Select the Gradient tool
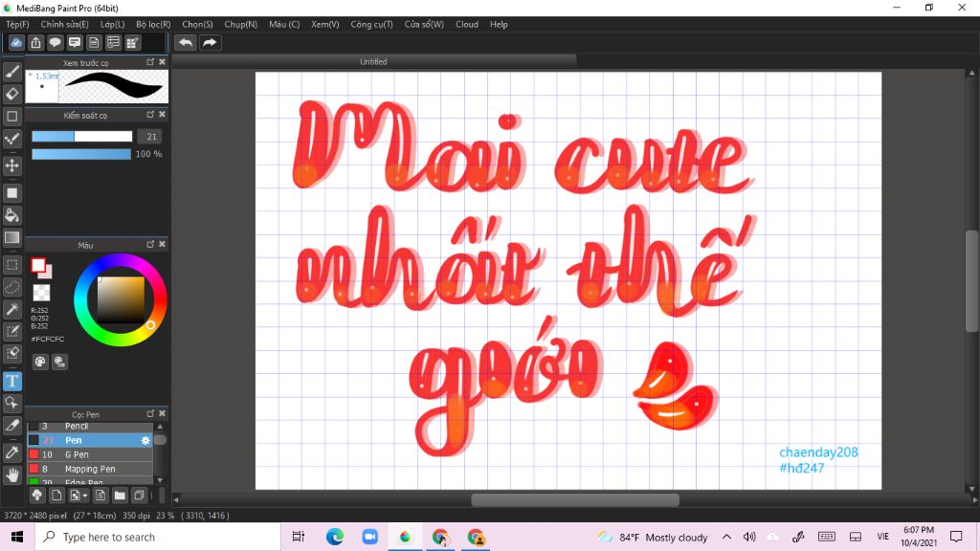This screenshot has height=551, width=980. 11,237
